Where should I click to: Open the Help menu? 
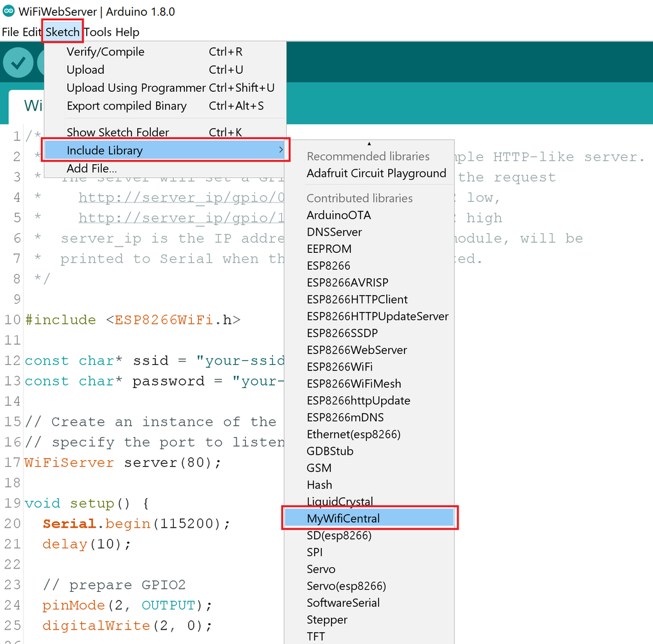[128, 32]
